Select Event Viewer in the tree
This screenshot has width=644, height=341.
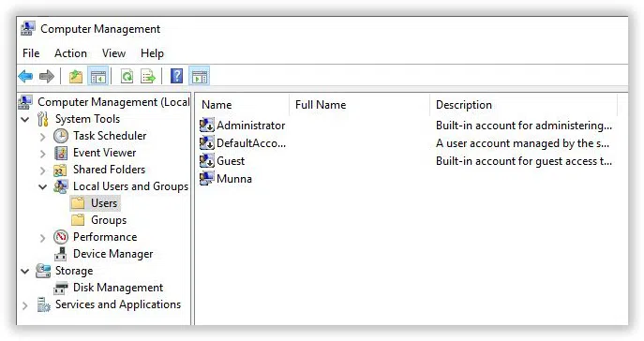click(x=104, y=153)
